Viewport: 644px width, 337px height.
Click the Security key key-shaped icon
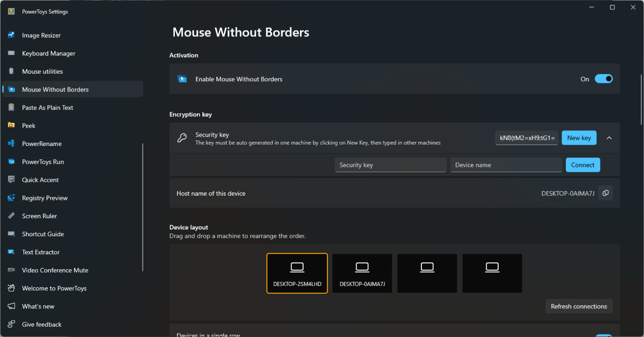(182, 138)
